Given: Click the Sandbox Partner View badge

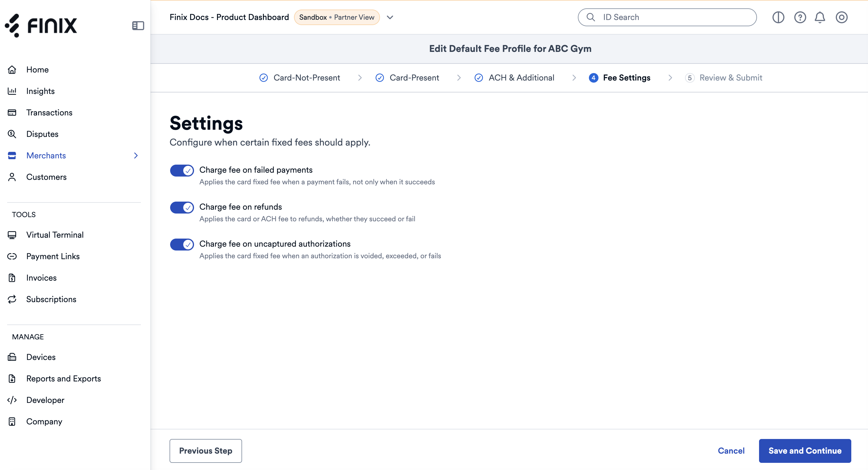Looking at the screenshot, I should pyautogui.click(x=337, y=17).
